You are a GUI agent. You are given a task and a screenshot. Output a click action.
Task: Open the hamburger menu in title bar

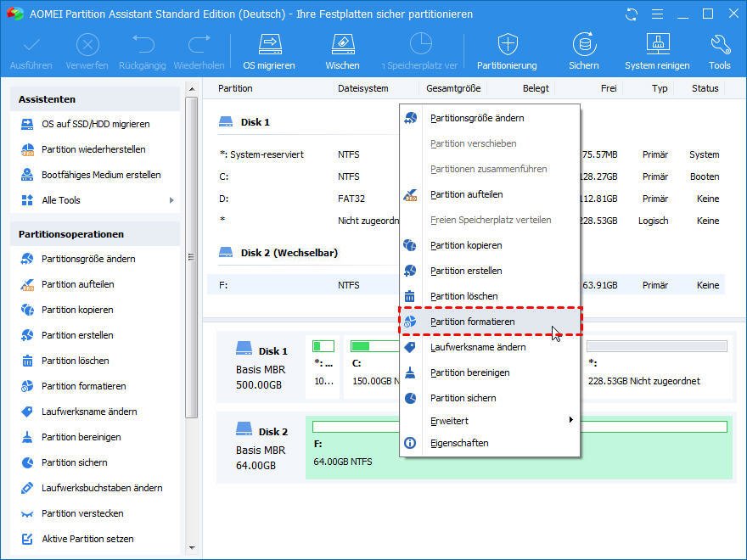tap(657, 14)
